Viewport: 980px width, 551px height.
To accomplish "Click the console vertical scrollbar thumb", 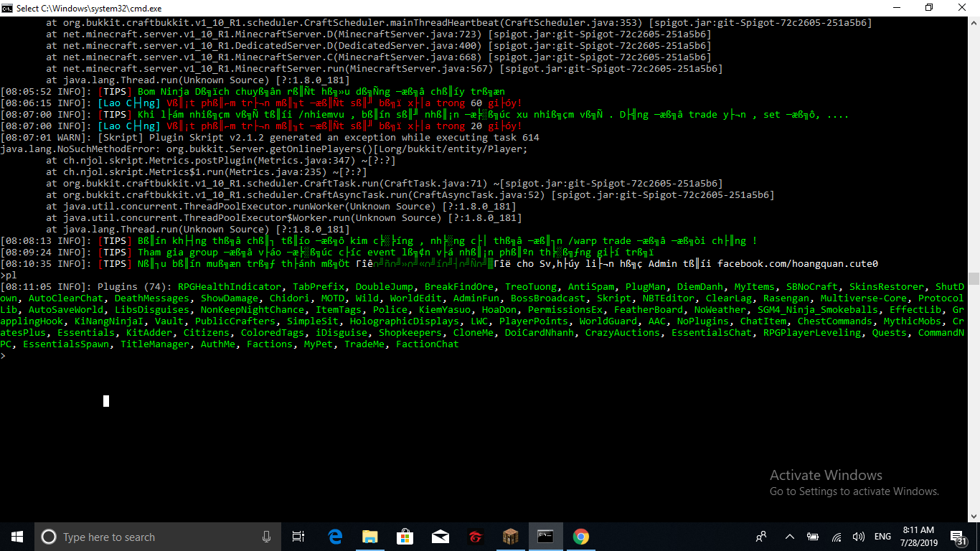I will [x=974, y=278].
